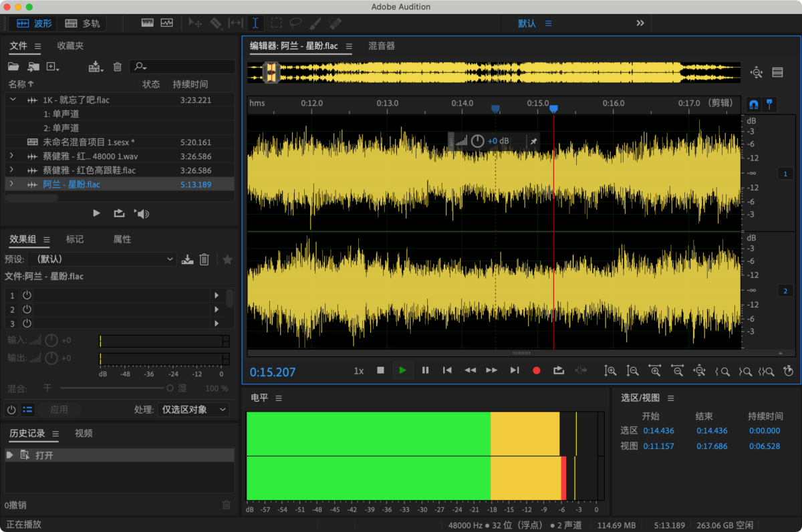
Task: Collapse the 1K - 就忘了吧.flac item
Action: (13, 100)
